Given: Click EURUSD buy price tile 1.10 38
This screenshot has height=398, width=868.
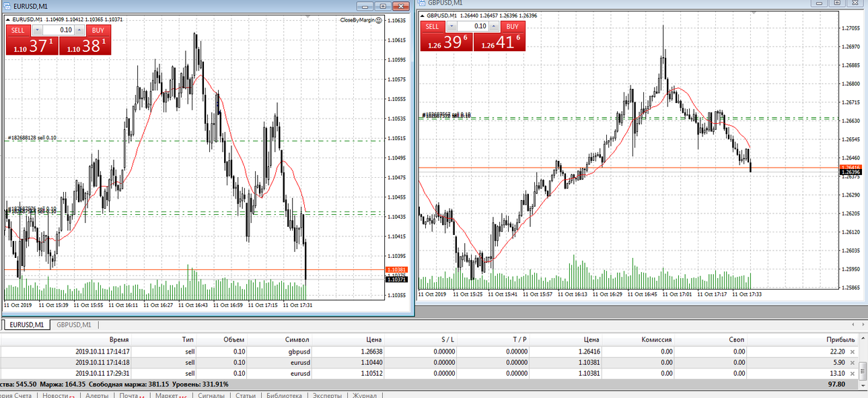Looking at the screenshot, I should coord(85,46).
